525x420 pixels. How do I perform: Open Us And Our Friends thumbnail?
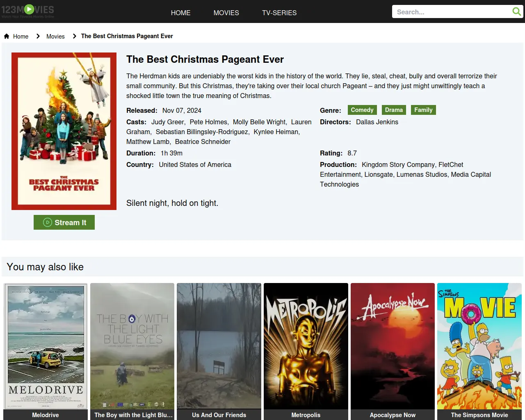[219, 347]
